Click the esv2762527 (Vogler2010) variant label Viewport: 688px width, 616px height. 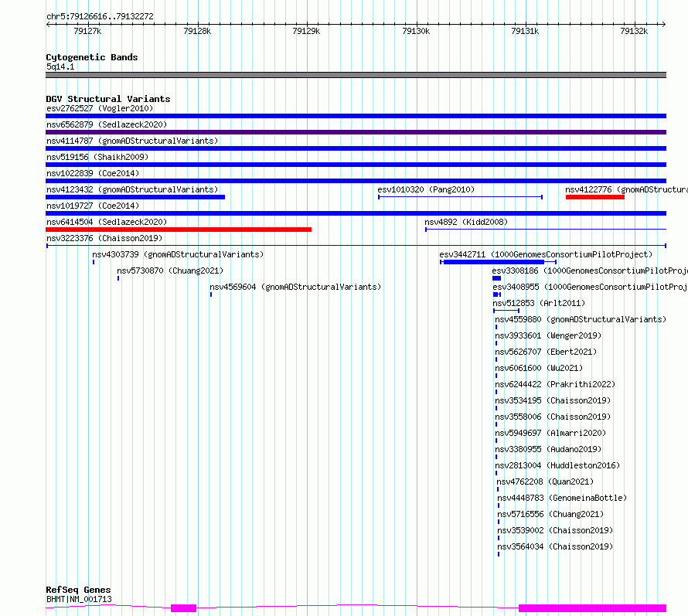point(100,108)
